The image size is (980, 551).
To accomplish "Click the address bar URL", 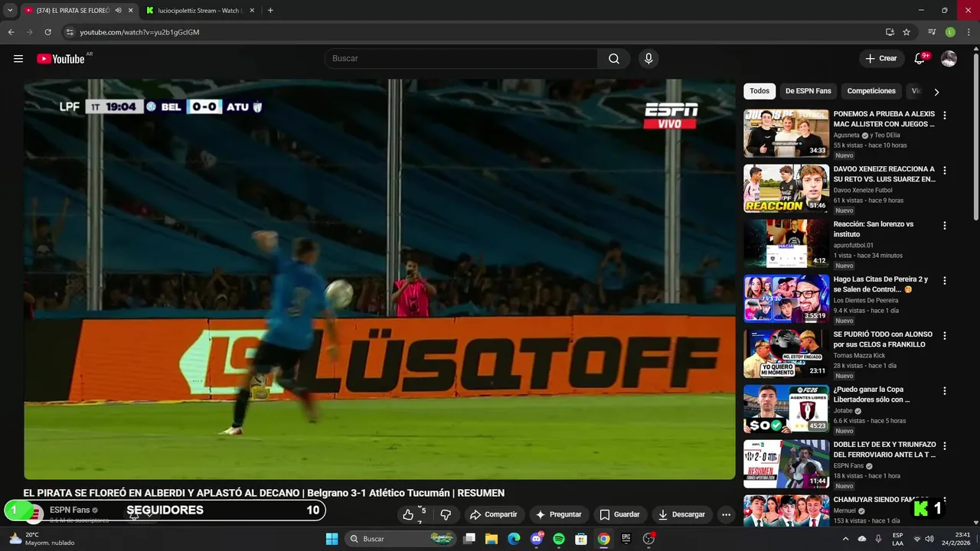I will coord(139,32).
